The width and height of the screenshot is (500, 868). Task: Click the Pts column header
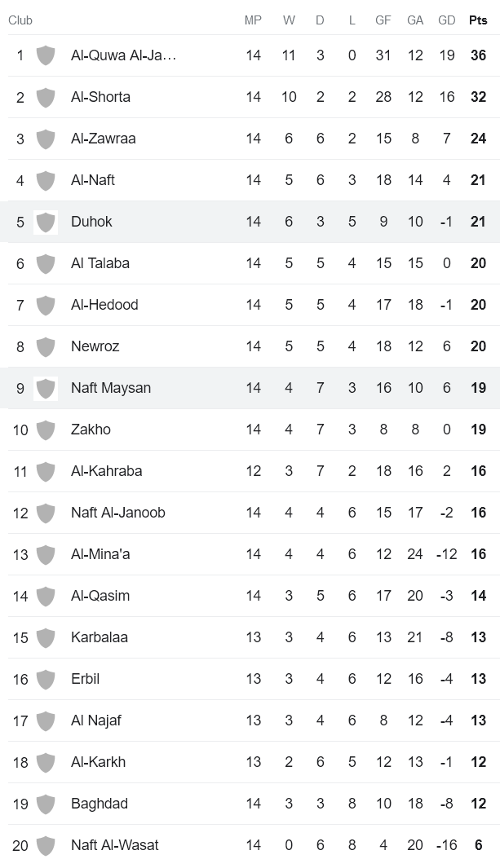[478, 20]
